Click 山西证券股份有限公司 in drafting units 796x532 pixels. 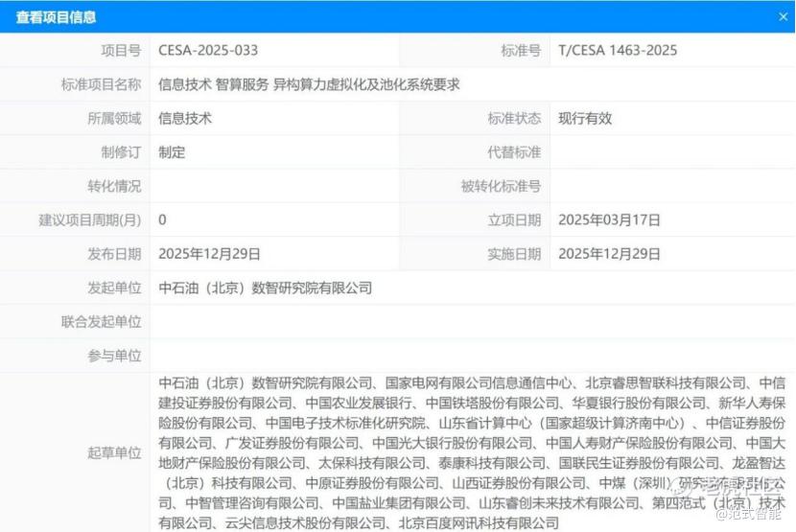point(519,483)
